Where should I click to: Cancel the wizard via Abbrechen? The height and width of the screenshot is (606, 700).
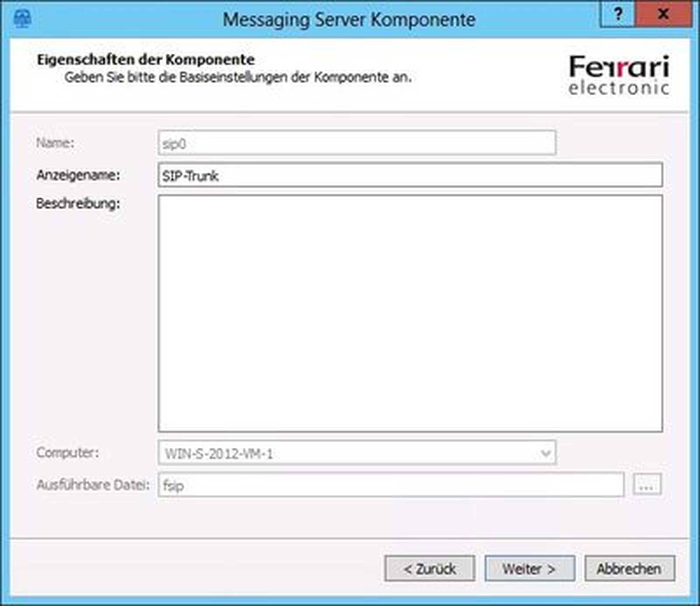pyautogui.click(x=630, y=569)
